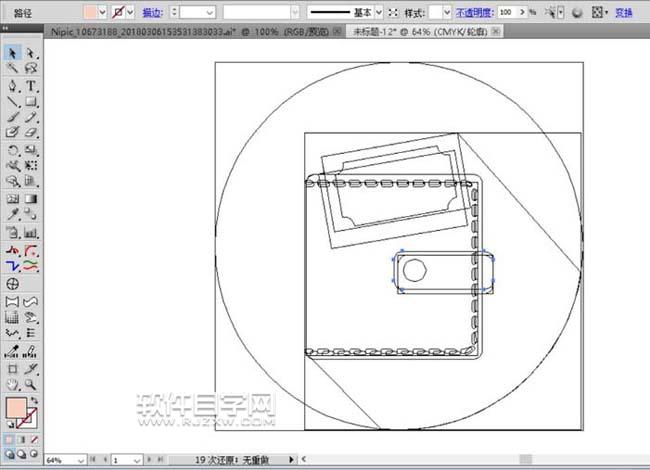Open status bar flyout arrow after 无重做
Screen dimensions: 650x470
(291, 460)
